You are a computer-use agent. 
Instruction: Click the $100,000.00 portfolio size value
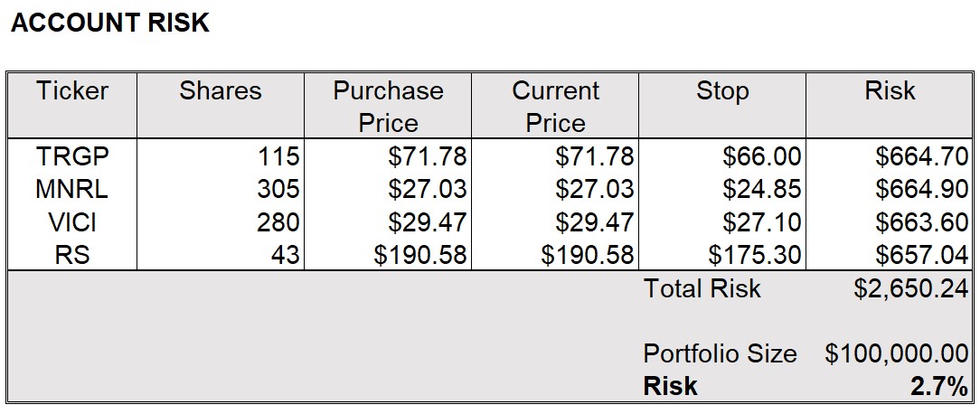(897, 354)
